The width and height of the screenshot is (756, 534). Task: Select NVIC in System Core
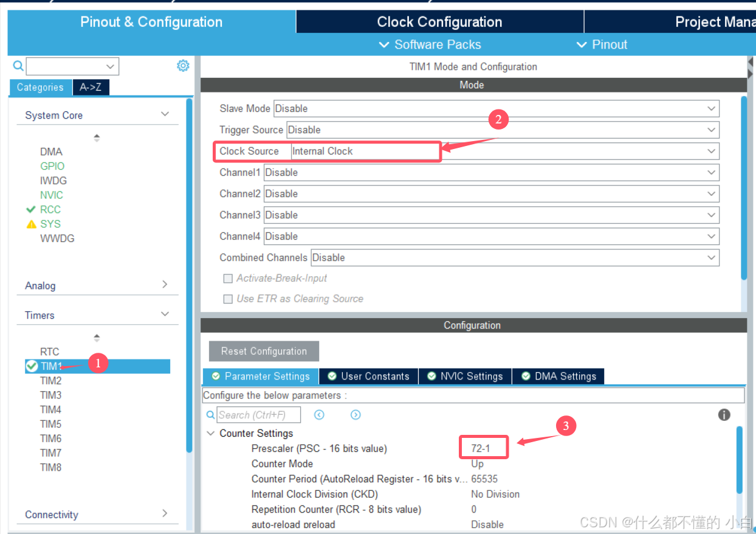52,195
